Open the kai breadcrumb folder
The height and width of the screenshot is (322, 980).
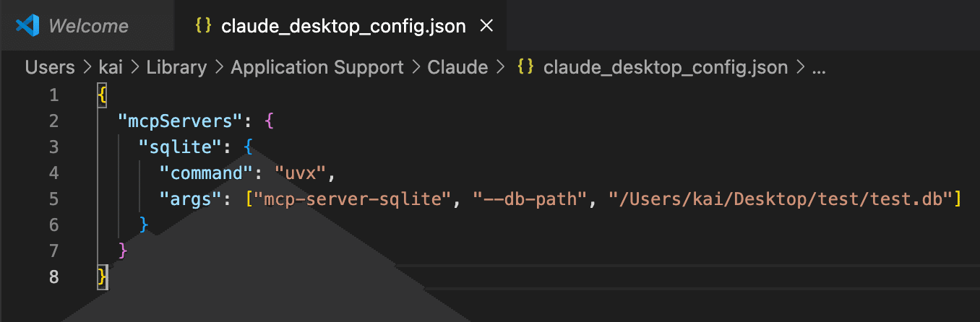point(111,68)
